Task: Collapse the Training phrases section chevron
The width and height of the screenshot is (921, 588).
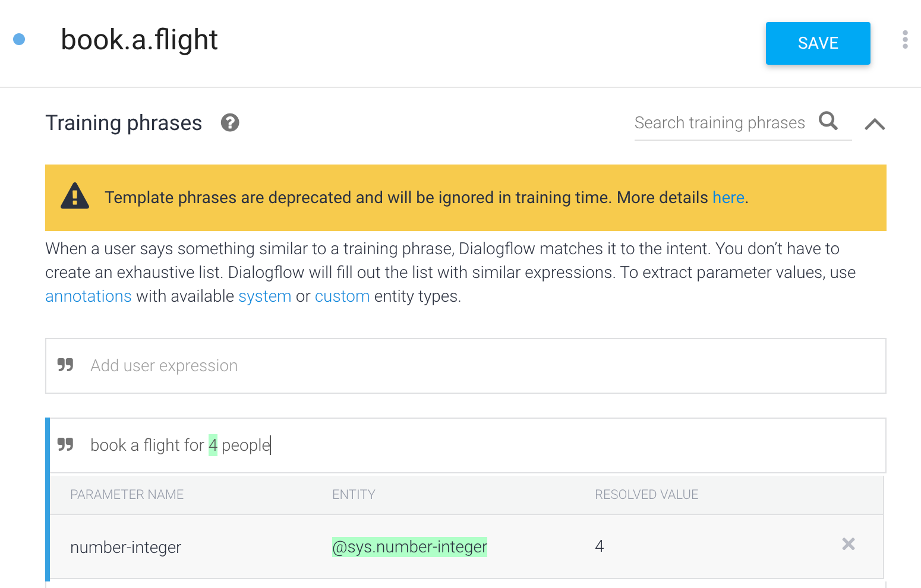Action: click(x=875, y=124)
